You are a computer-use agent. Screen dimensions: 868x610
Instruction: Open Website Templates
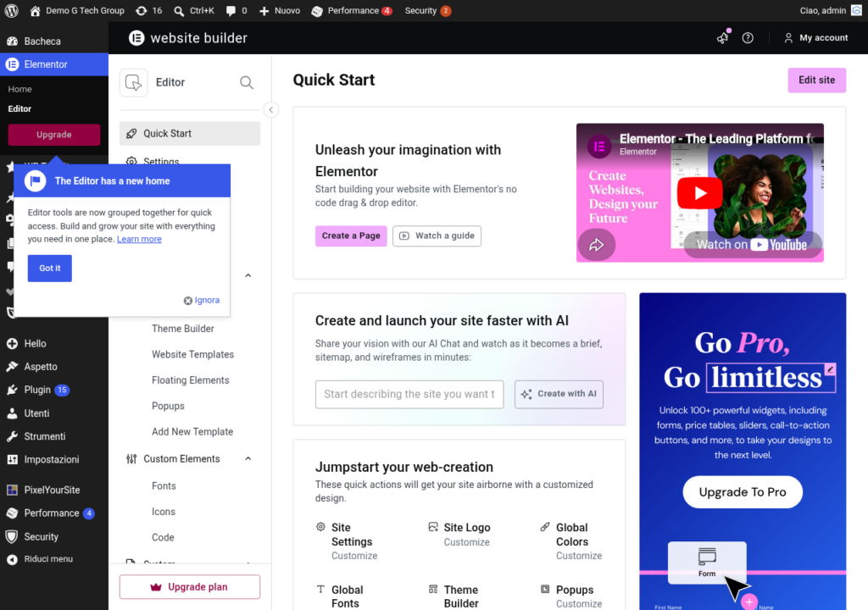[x=192, y=354]
